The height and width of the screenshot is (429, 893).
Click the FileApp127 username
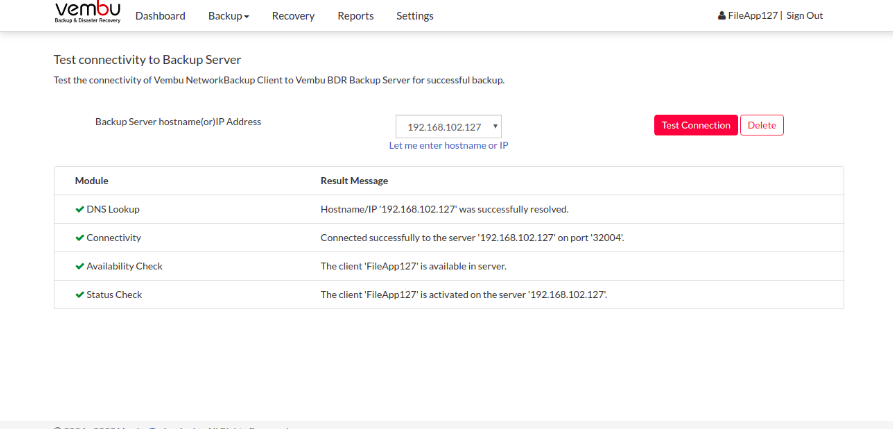(753, 16)
